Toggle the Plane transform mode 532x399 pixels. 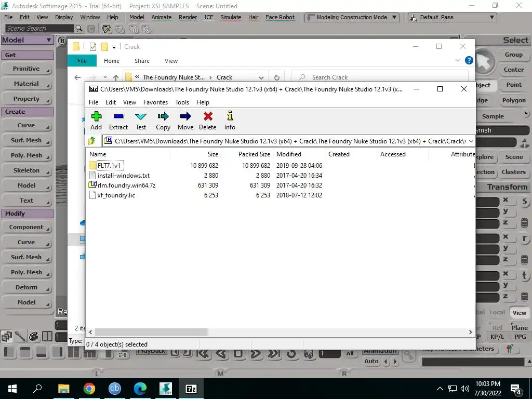pyautogui.click(x=520, y=327)
